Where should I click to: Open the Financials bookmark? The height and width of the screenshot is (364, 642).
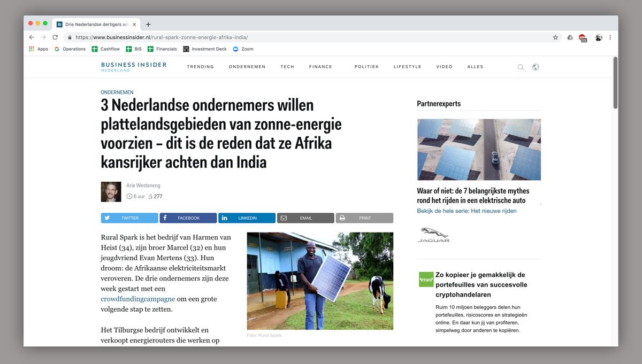(162, 49)
